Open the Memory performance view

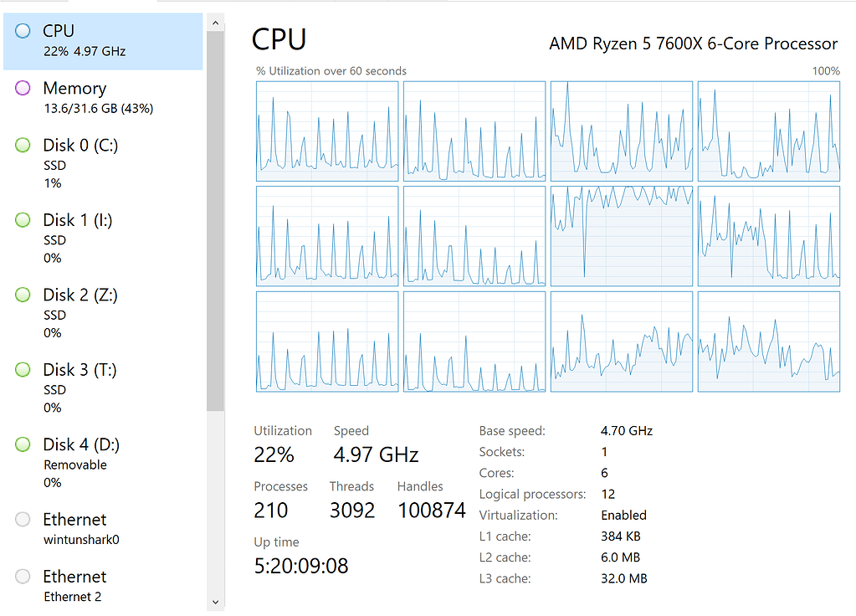(75, 97)
